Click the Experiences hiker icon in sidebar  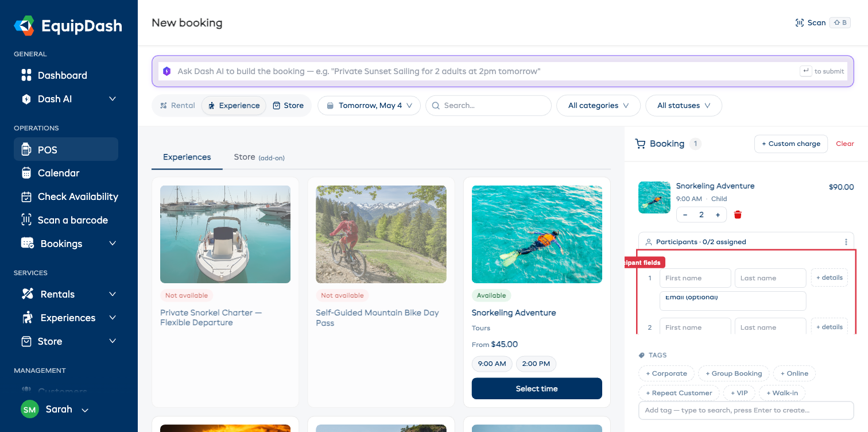27,318
